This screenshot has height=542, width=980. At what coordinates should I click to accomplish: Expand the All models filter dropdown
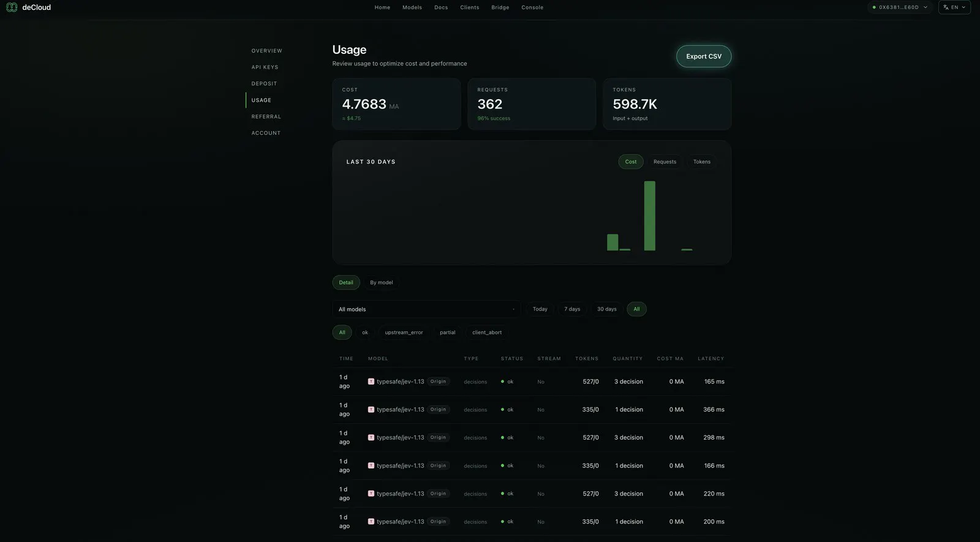click(426, 309)
